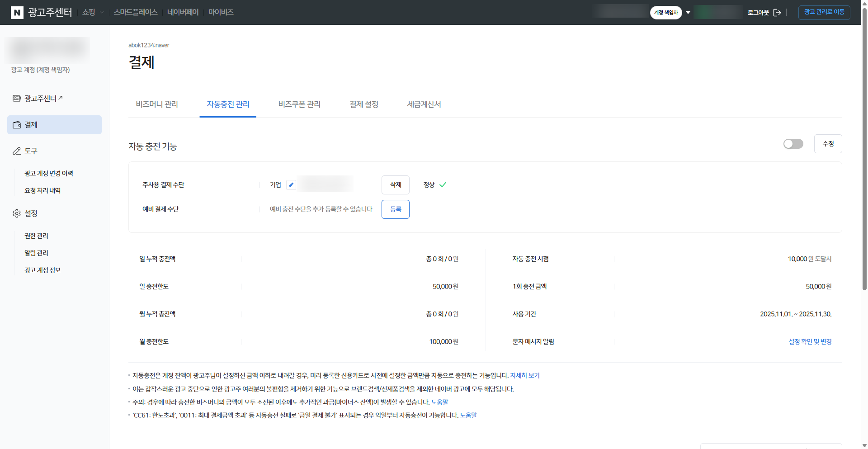
Task: Click the vertical page scrollbar
Action: pyautogui.click(x=864, y=149)
